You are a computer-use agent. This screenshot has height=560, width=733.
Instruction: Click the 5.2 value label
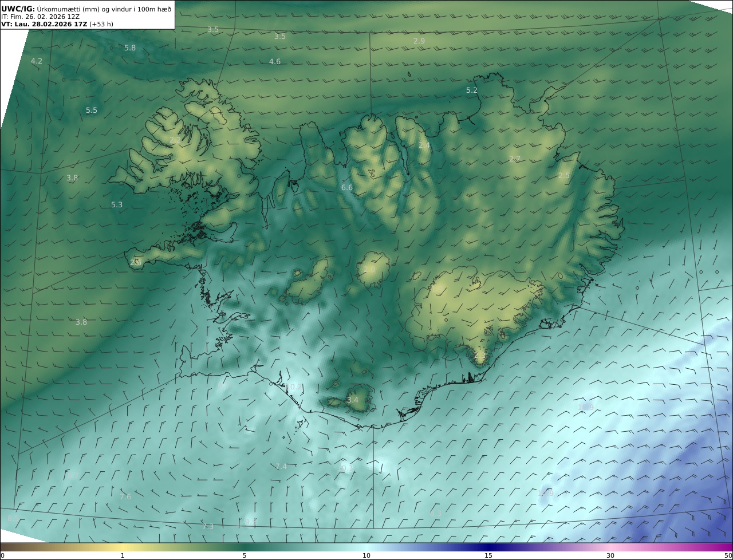(x=472, y=90)
